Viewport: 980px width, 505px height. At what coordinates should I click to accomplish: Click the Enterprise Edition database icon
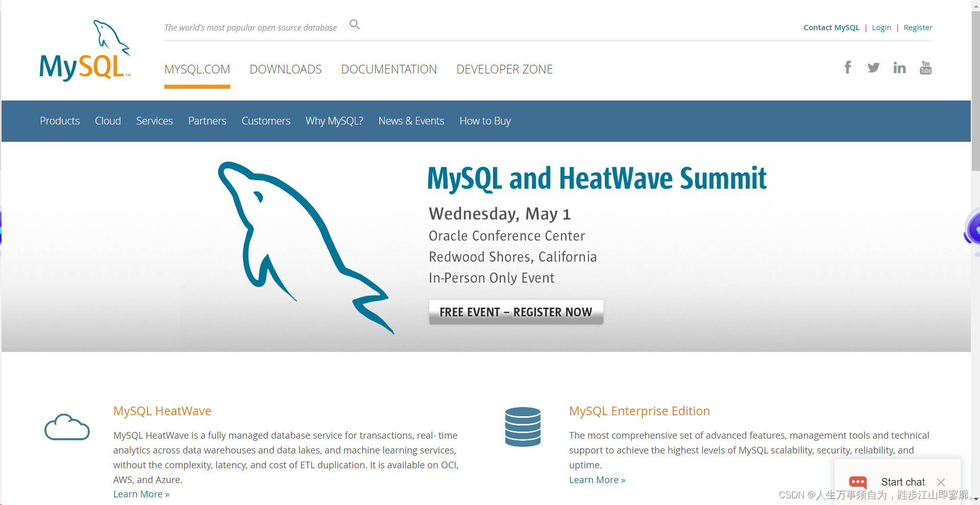[523, 427]
